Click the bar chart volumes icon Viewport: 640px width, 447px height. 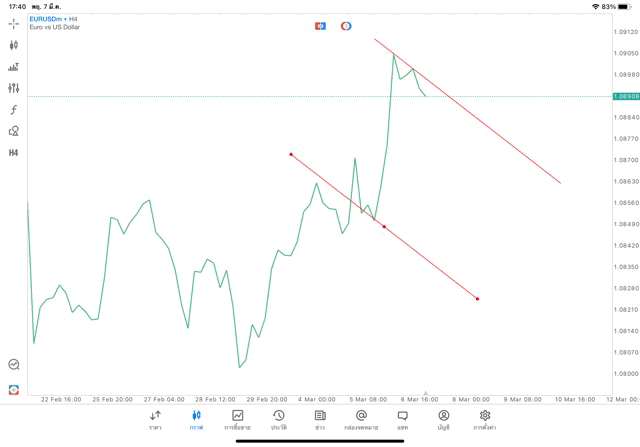14,67
